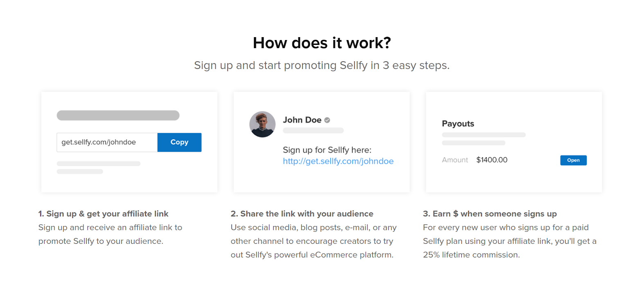Click the Payouts heading
644x283 pixels.
(x=458, y=124)
